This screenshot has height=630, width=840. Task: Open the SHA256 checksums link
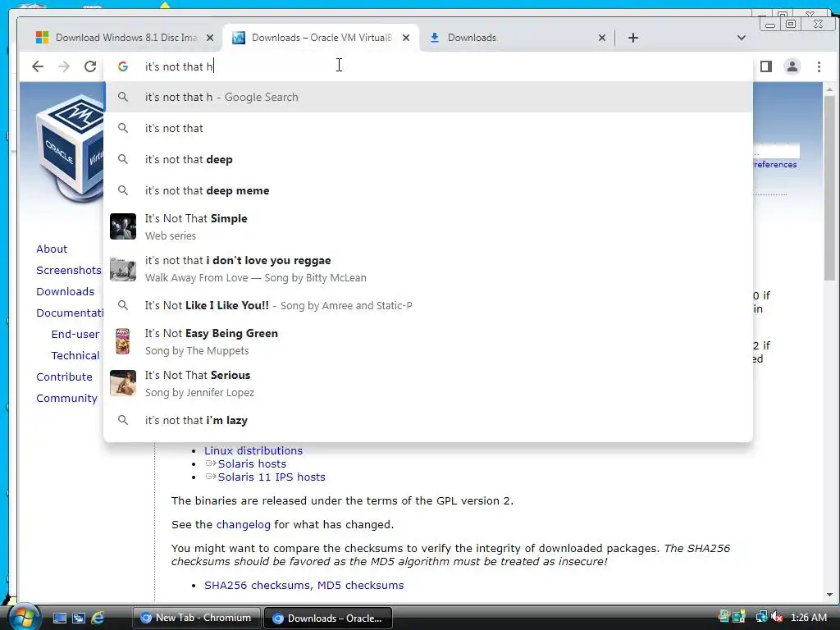click(x=258, y=586)
